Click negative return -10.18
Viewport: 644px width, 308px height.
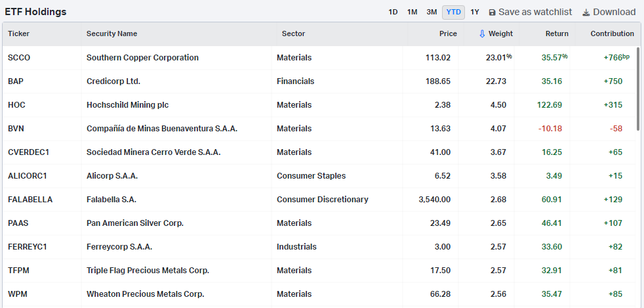[550, 129]
